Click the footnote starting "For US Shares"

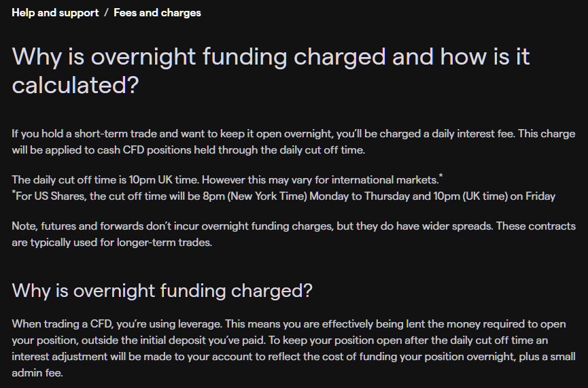coord(283,196)
